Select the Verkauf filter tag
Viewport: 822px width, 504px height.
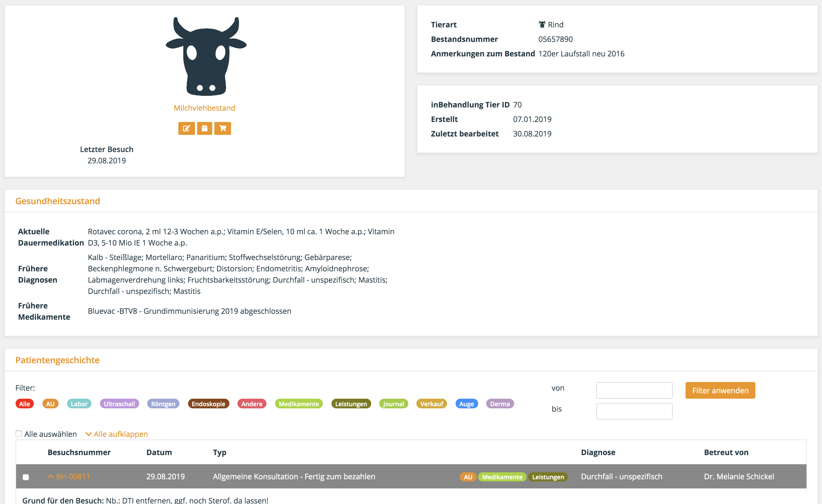(x=432, y=404)
